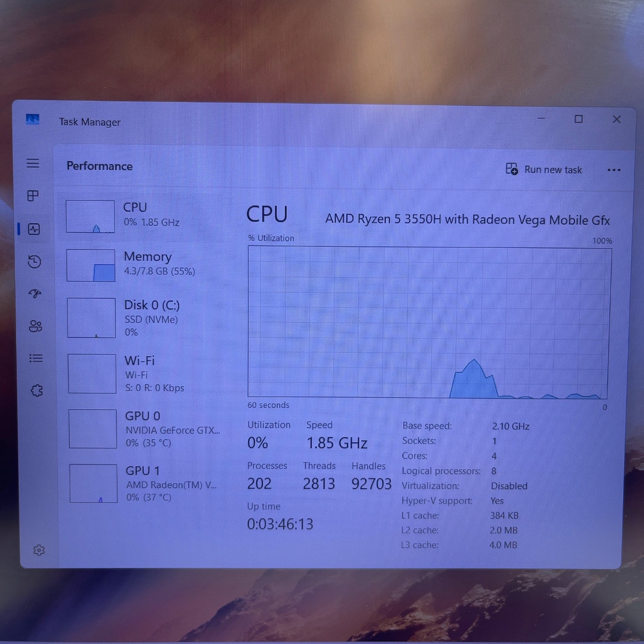Open Task Manager settings gear
Image resolution: width=644 pixels, height=644 pixels.
coord(39,550)
